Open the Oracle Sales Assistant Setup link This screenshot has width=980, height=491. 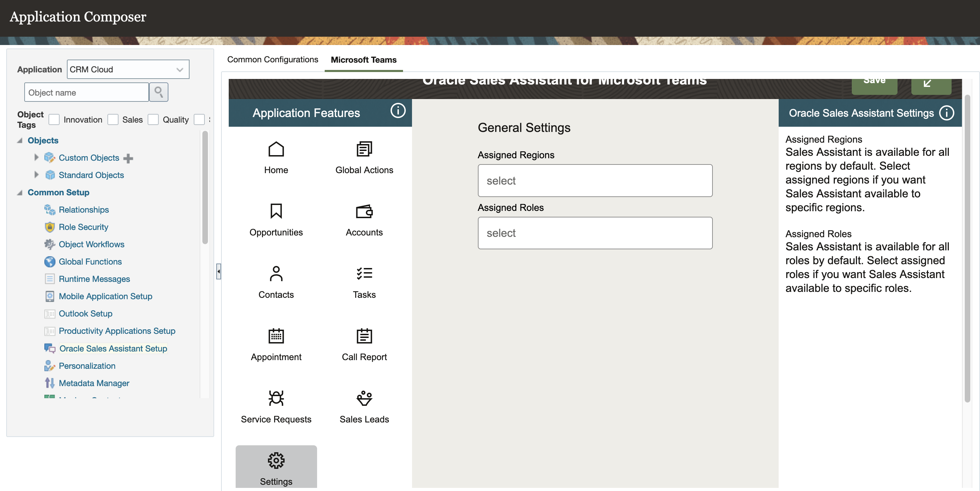tap(113, 348)
